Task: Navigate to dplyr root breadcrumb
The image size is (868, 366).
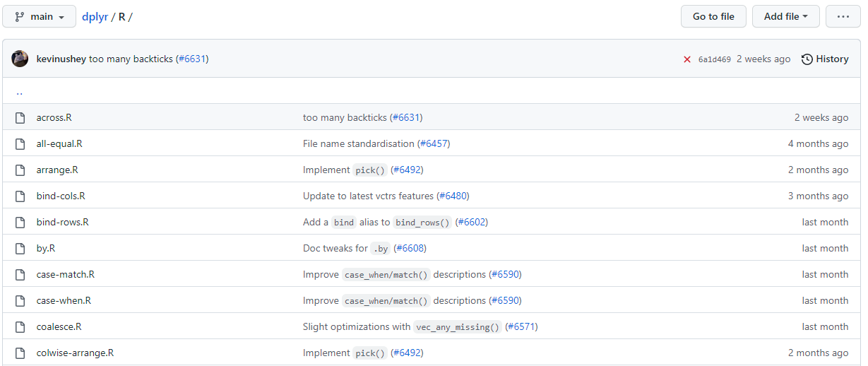Action: 95,17
